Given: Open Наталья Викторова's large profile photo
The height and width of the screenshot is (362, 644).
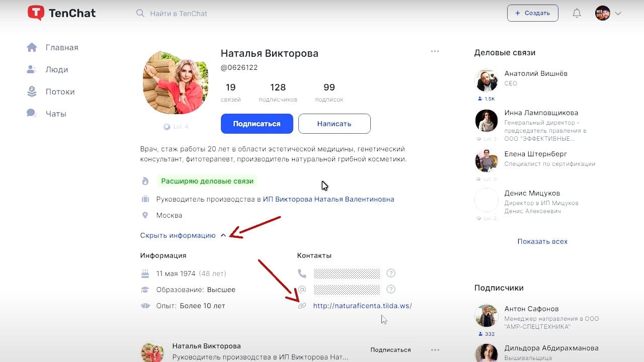Looking at the screenshot, I should 176,82.
